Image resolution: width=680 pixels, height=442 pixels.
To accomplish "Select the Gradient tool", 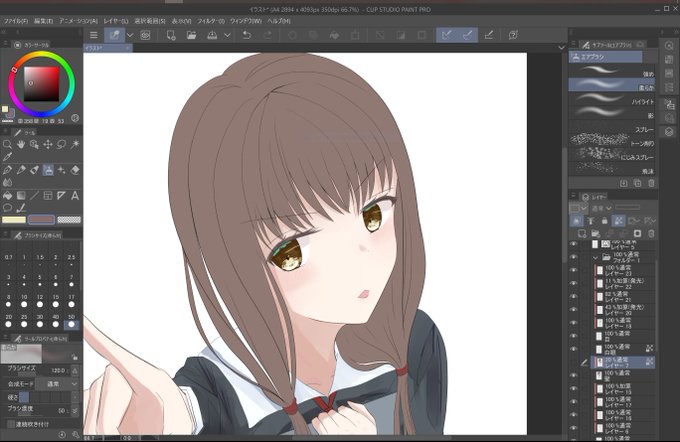I will (x=21, y=196).
